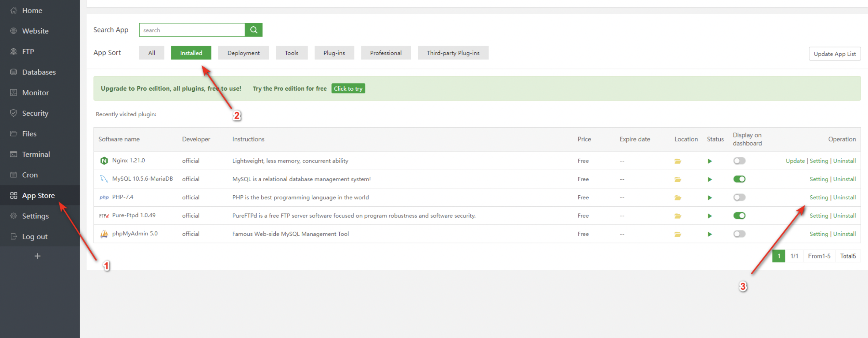Click the Pure-Ftpd FTP logo icon
The image size is (868, 338).
[104, 215]
